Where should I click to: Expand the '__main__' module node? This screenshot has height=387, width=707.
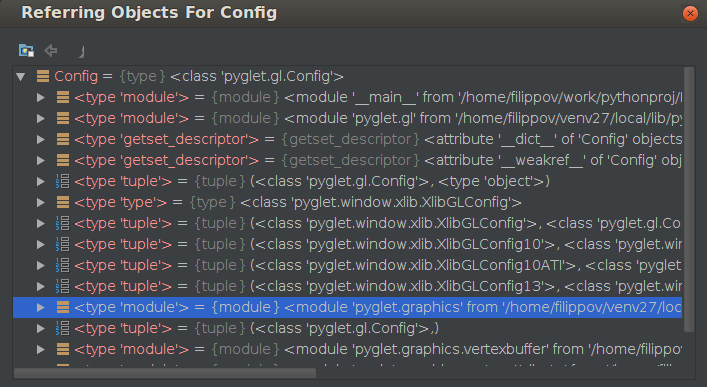coord(41,97)
